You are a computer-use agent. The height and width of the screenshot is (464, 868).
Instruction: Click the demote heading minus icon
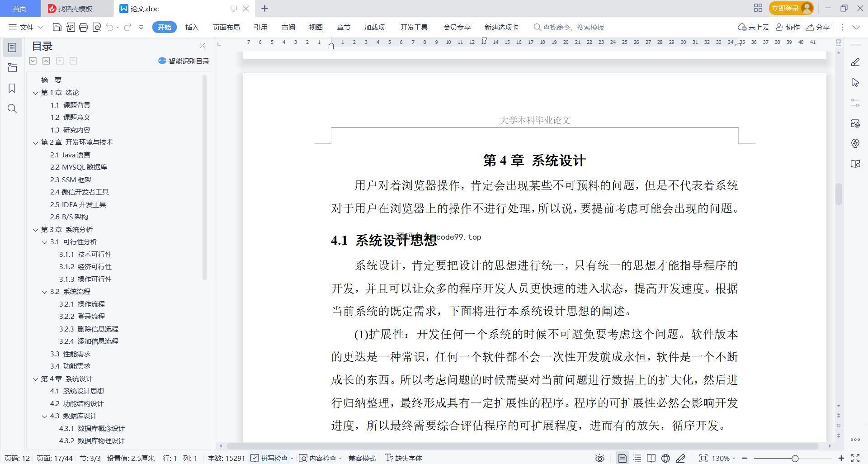point(73,61)
